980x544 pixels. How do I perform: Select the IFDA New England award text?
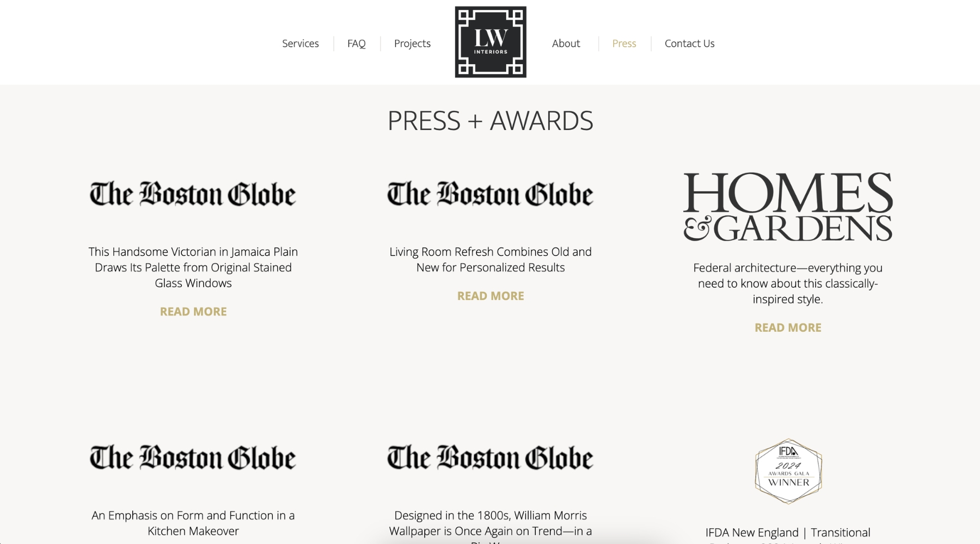coord(788,535)
